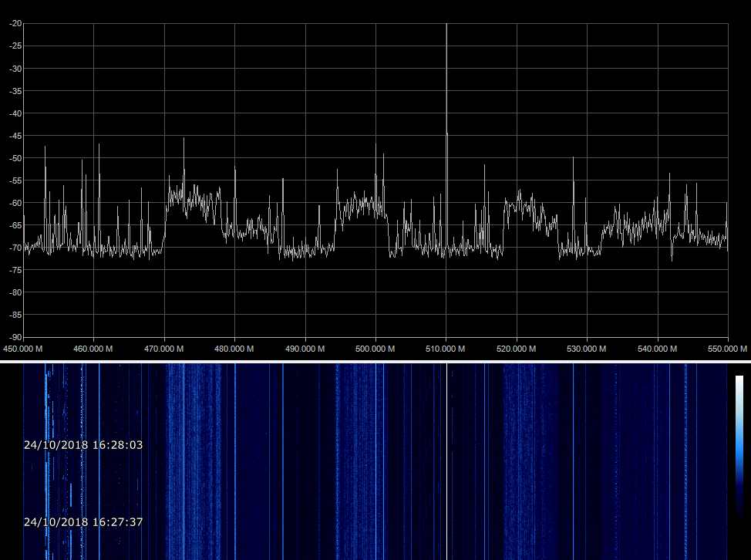Image resolution: width=751 pixels, height=560 pixels.
Task: Click the 520.000 M frequency label
Action: click(x=517, y=349)
